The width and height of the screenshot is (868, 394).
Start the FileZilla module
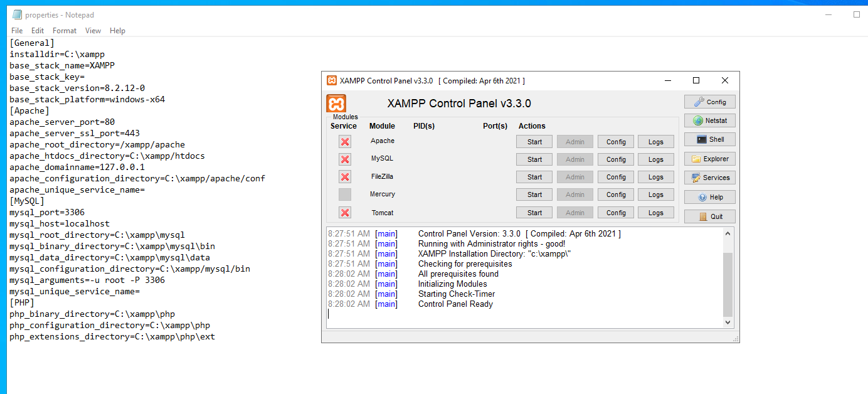[x=534, y=177]
